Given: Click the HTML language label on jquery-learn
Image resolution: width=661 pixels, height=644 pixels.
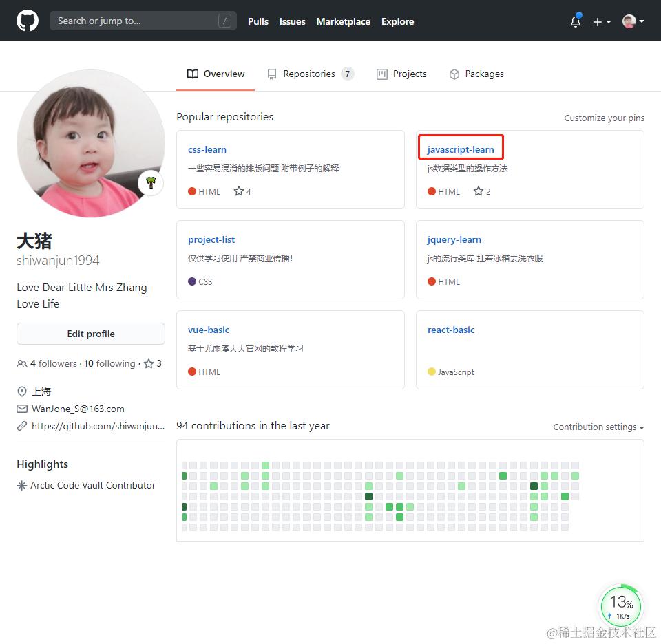Looking at the screenshot, I should [x=448, y=282].
